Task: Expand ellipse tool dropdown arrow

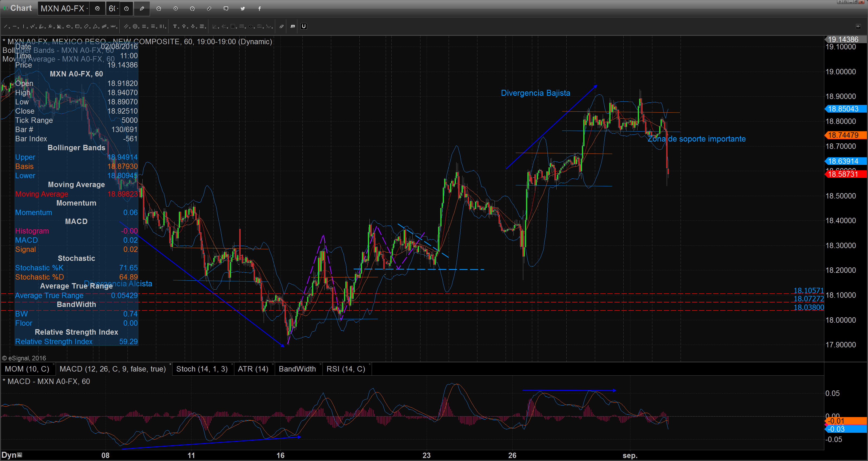Action: [x=72, y=28]
